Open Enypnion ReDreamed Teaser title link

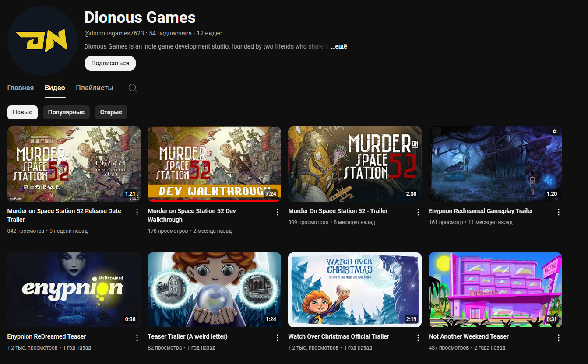pos(47,336)
